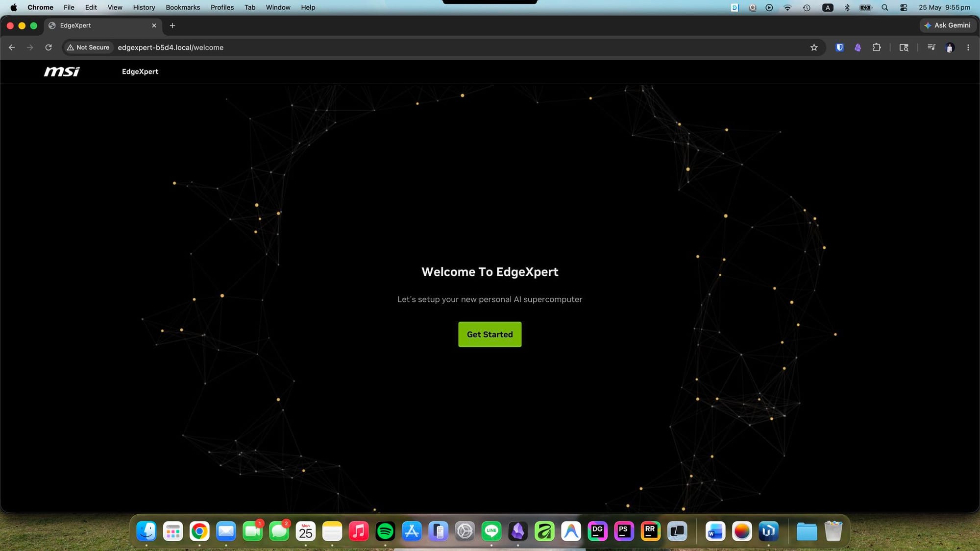980x551 pixels.
Task: Open the blue folder stack in the Dock
Action: 807,531
